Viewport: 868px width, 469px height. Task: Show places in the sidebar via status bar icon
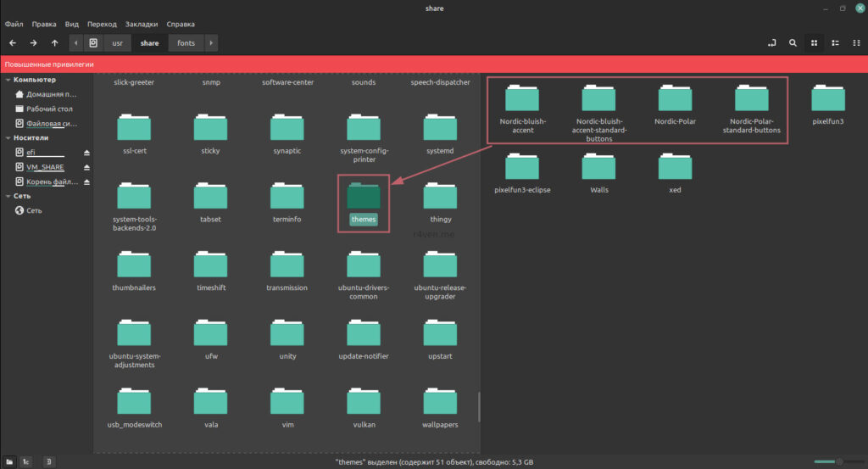9,461
